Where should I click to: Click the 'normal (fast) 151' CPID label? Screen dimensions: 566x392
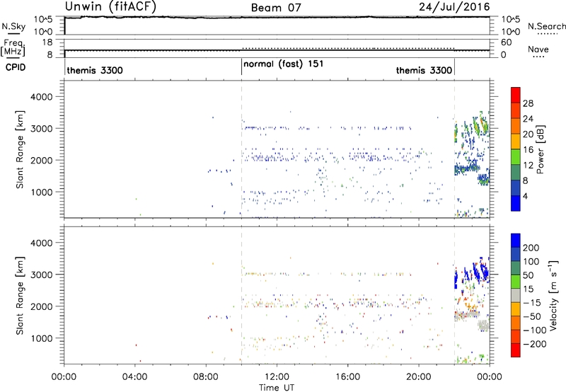click(x=284, y=64)
